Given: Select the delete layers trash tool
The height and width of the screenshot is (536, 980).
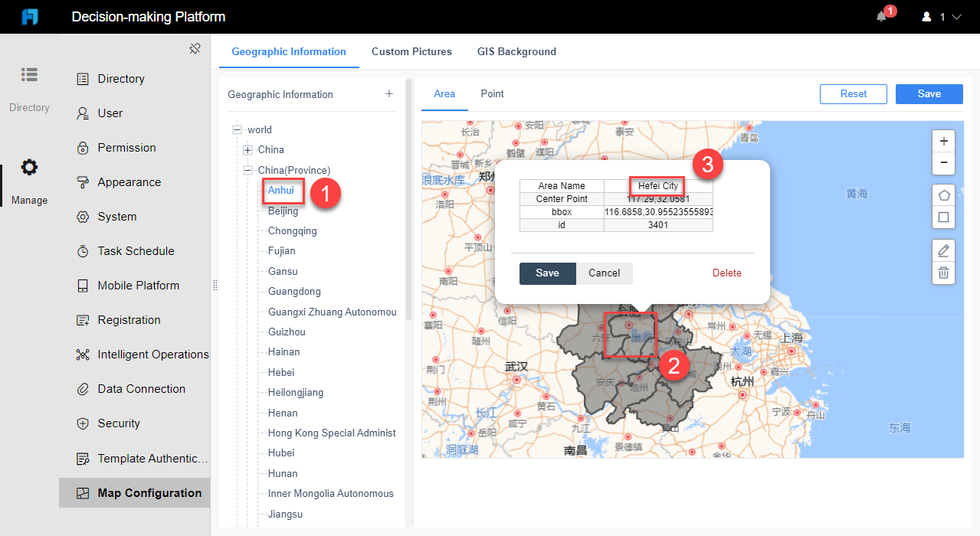Looking at the screenshot, I should coord(943,273).
